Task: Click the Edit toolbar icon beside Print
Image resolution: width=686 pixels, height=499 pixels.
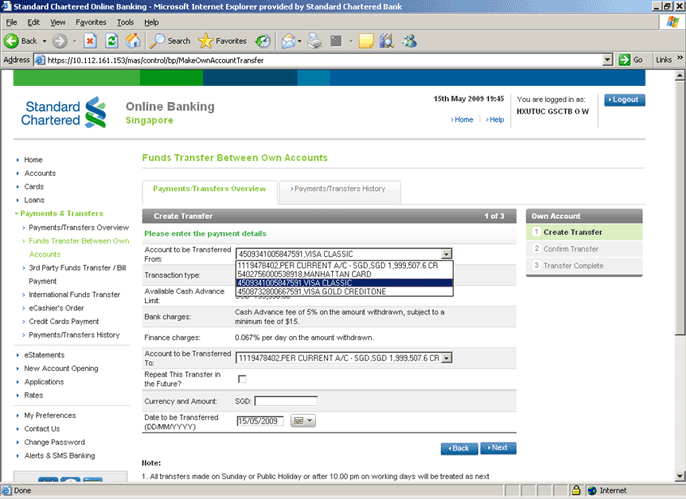Action: coord(336,41)
